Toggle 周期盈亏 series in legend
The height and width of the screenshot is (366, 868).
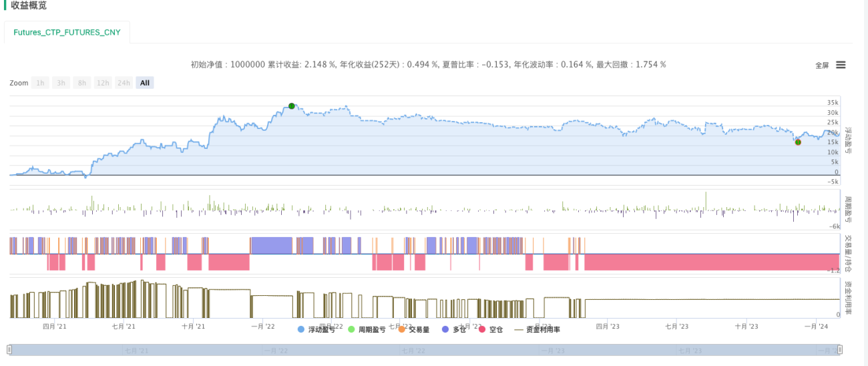[x=367, y=329]
